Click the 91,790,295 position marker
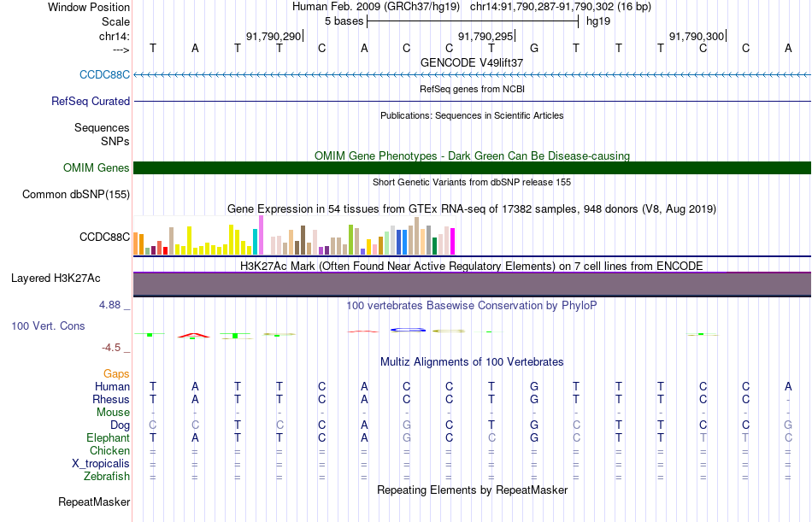 (485, 36)
